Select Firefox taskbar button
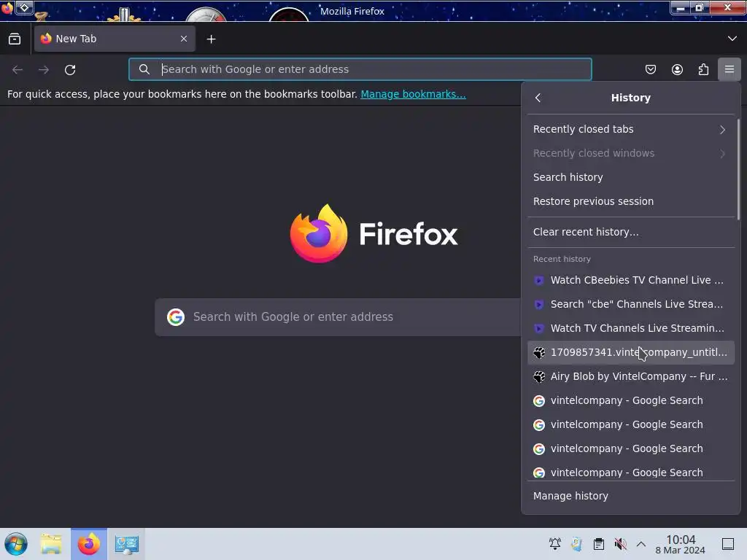The image size is (747, 560). (x=89, y=544)
